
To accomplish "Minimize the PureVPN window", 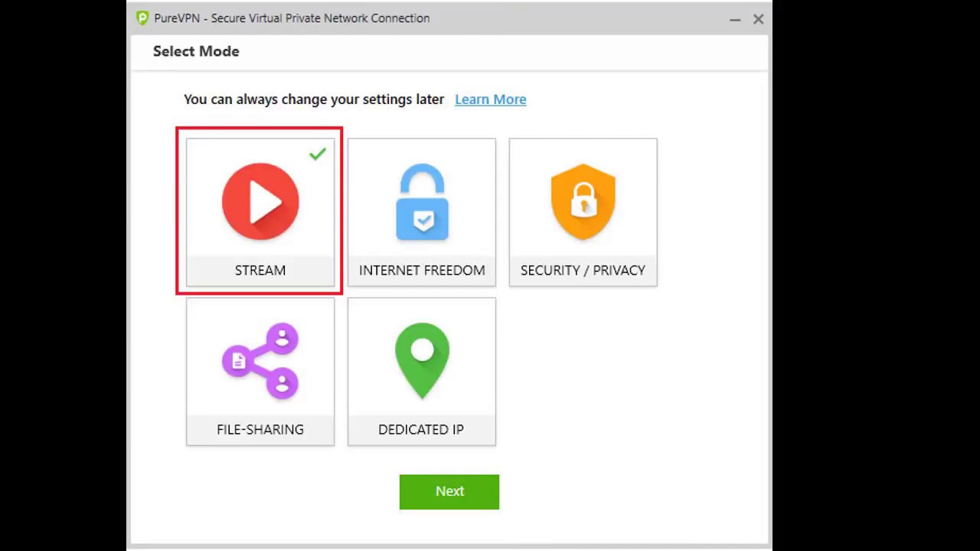I will point(735,19).
